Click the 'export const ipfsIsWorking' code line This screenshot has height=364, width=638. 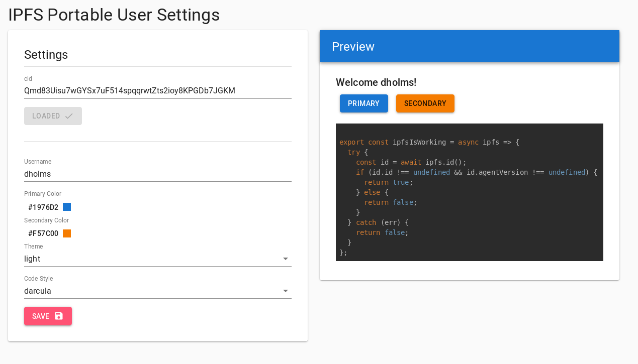(429, 142)
